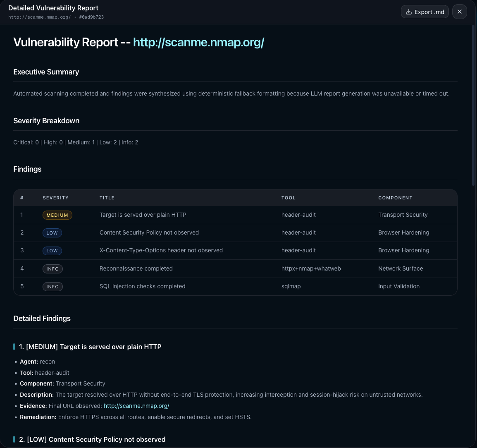This screenshot has width=477, height=448.
Task: Click the TOOL column header
Action: tap(289, 198)
